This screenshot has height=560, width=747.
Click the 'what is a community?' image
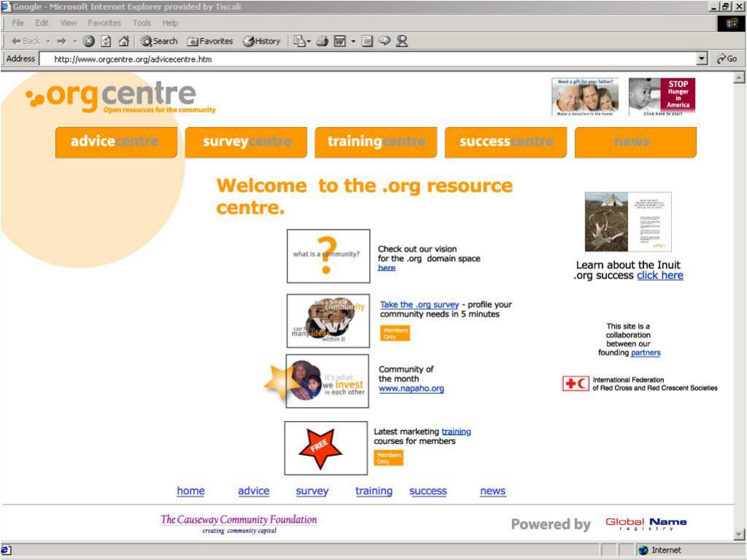pyautogui.click(x=328, y=256)
